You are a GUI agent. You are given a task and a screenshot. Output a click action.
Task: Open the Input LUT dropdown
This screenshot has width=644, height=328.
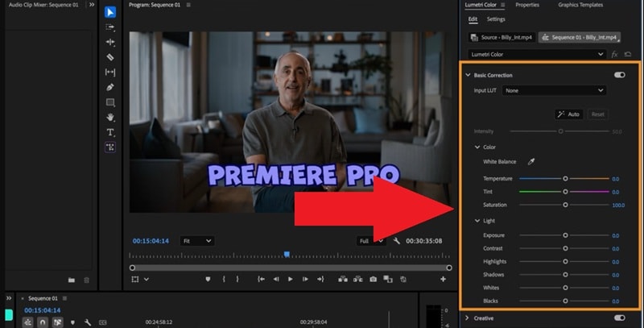(554, 90)
